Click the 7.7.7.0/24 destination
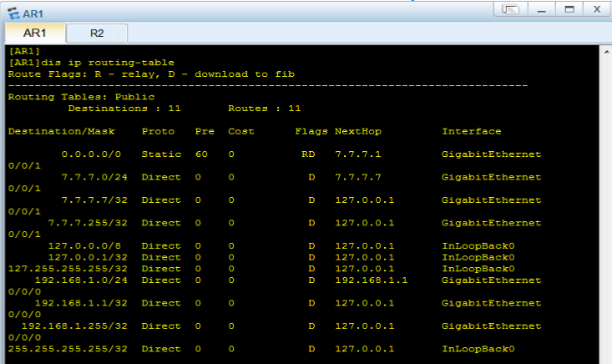Image resolution: width=612 pixels, height=364 pixels. (x=94, y=177)
